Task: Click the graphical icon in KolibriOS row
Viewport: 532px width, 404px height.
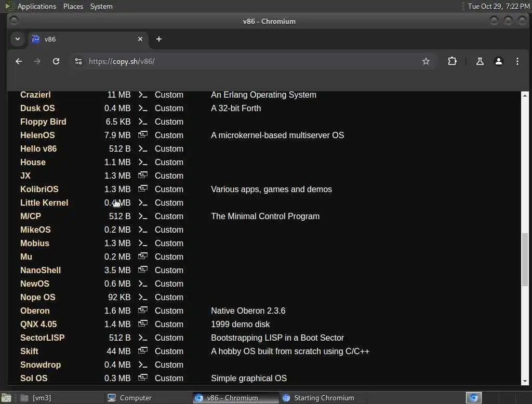Action: [143, 188]
